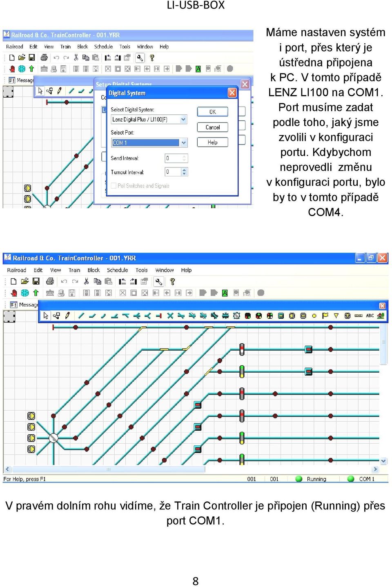Viewport: 392px width, 587px height.
Task: Click the "Running" status bar entry
Action: pos(316,479)
